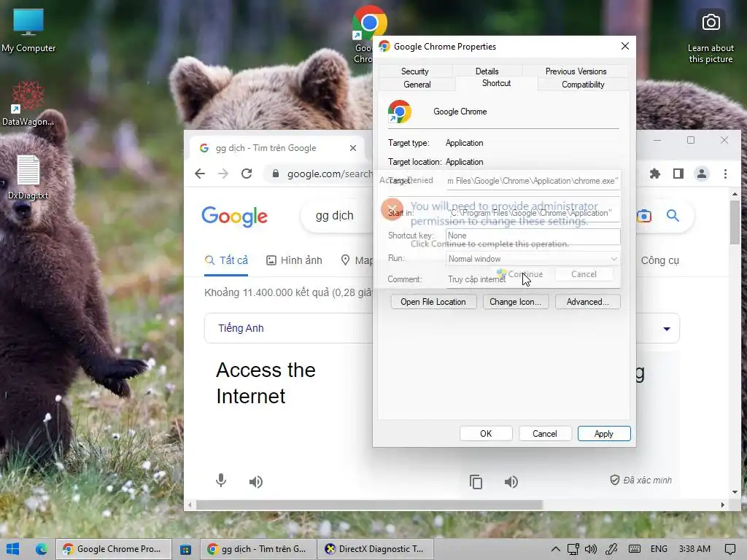Image resolution: width=747 pixels, height=560 pixels.
Task: Listen to translated text speaker icon
Action: [511, 482]
